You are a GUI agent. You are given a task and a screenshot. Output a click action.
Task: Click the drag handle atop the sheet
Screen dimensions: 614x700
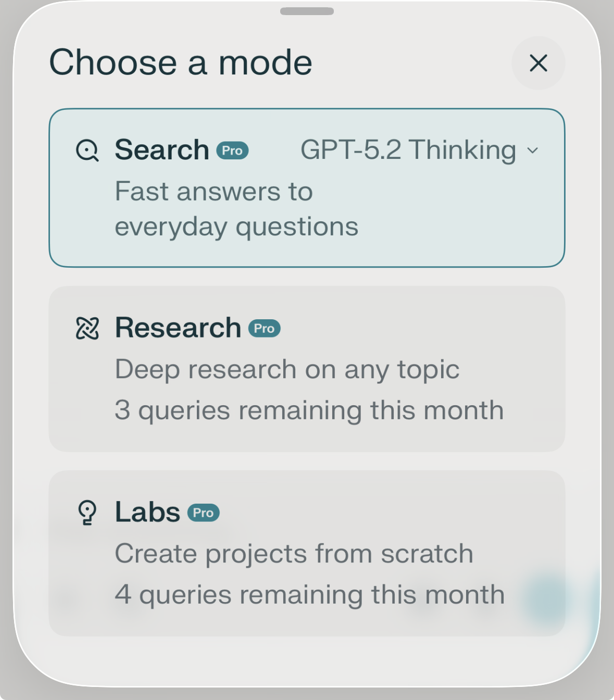(x=307, y=11)
